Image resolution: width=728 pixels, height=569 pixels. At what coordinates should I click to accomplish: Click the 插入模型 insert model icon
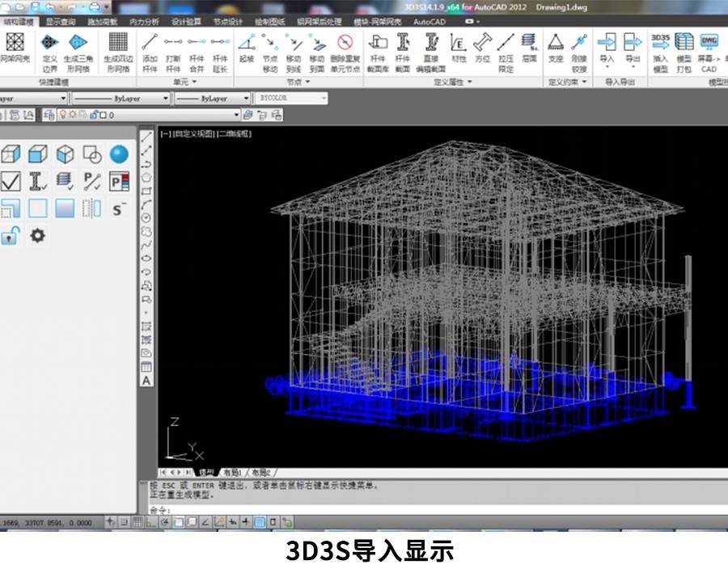point(660,53)
